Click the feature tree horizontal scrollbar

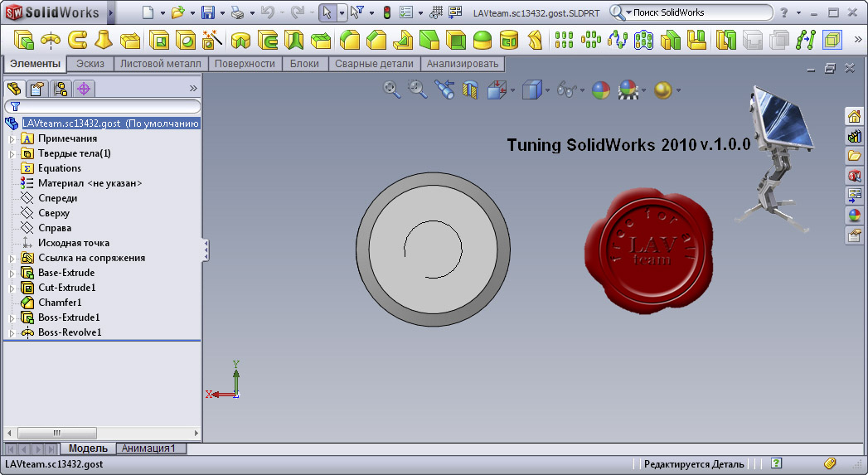pyautogui.click(x=103, y=433)
